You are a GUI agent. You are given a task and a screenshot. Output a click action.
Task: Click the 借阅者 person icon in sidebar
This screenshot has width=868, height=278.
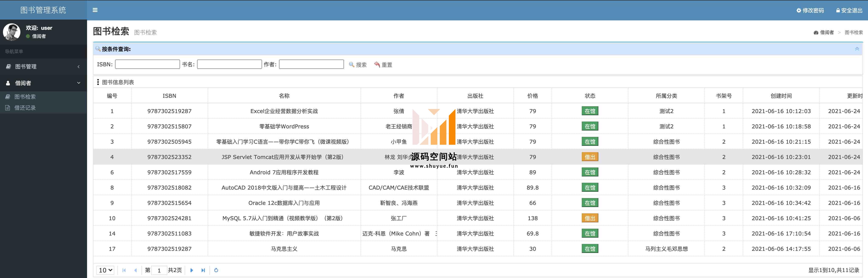[8, 83]
